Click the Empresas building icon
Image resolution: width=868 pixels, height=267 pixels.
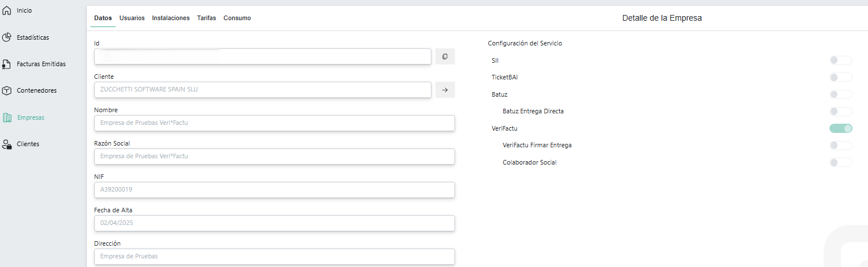click(7, 117)
